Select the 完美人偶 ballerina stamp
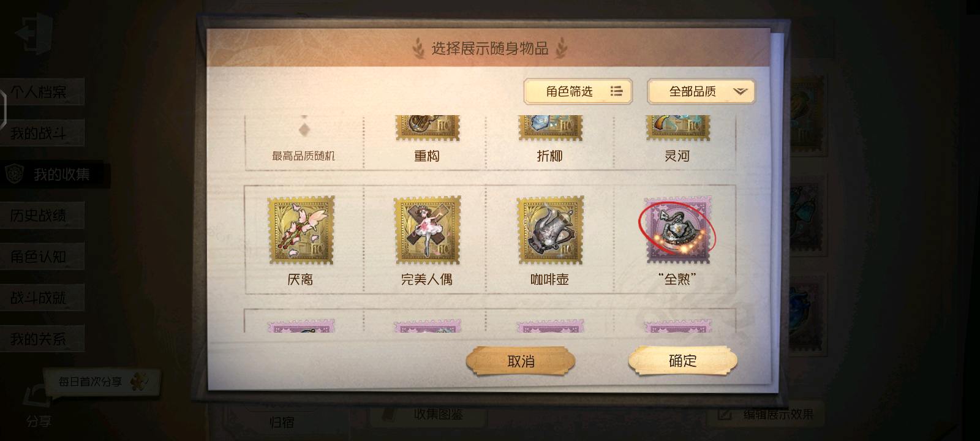The height and width of the screenshot is (441, 980). coord(427,230)
